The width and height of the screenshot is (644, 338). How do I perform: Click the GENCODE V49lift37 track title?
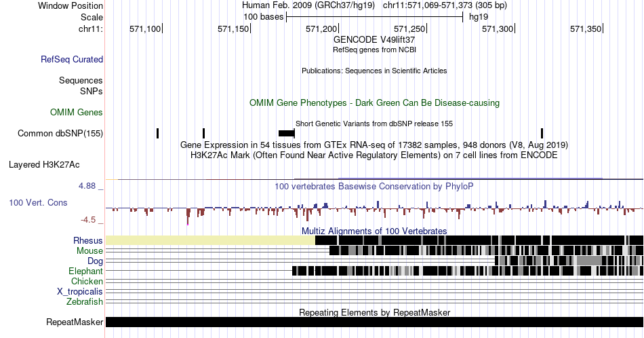[x=374, y=39]
